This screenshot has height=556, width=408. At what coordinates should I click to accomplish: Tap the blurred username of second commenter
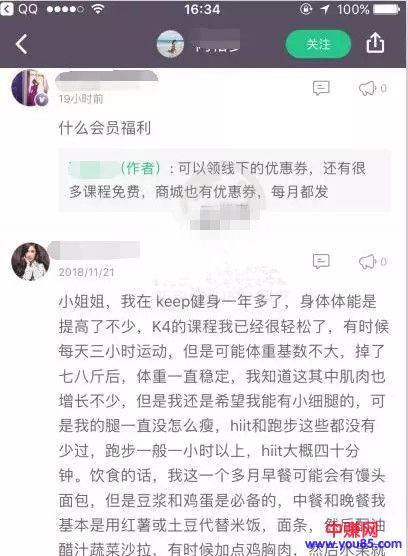[x=94, y=250]
